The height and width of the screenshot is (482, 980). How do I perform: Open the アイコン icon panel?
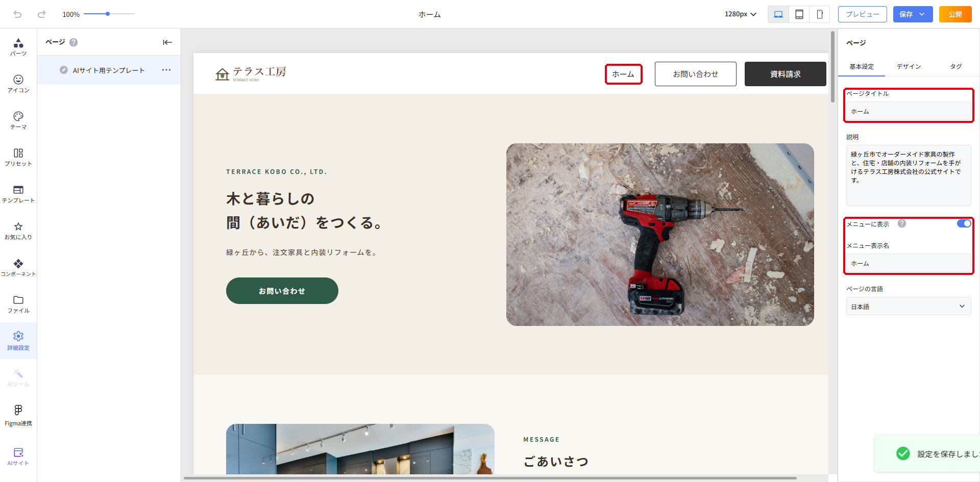point(18,84)
